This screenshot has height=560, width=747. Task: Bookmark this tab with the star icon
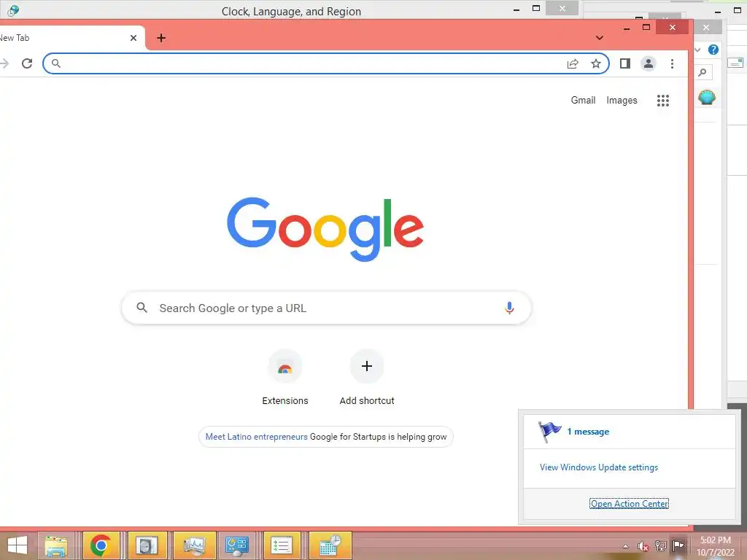(595, 64)
